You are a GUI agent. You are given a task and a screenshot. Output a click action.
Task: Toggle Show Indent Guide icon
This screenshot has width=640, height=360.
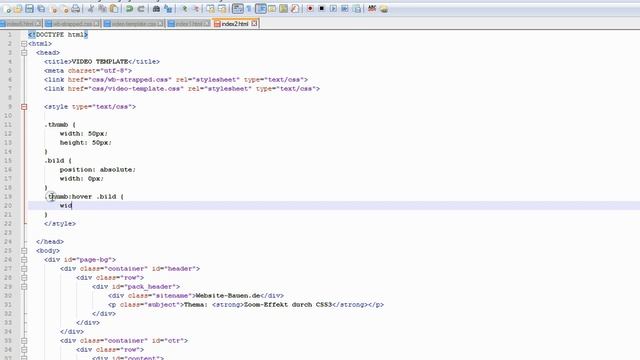click(x=260, y=9)
